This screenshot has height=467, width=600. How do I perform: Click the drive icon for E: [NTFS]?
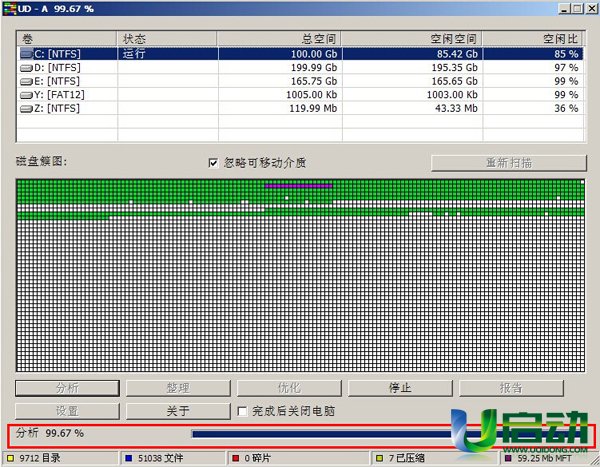[x=26, y=82]
